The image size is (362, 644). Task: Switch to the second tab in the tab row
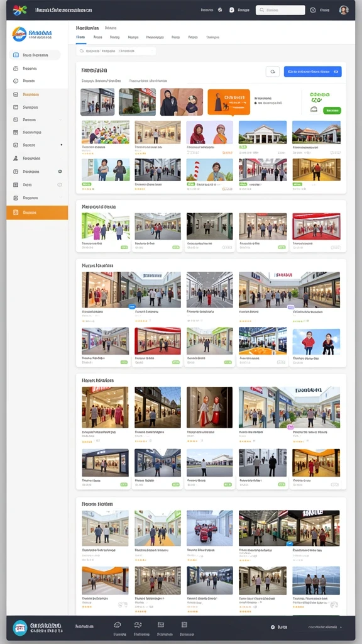[x=97, y=37]
